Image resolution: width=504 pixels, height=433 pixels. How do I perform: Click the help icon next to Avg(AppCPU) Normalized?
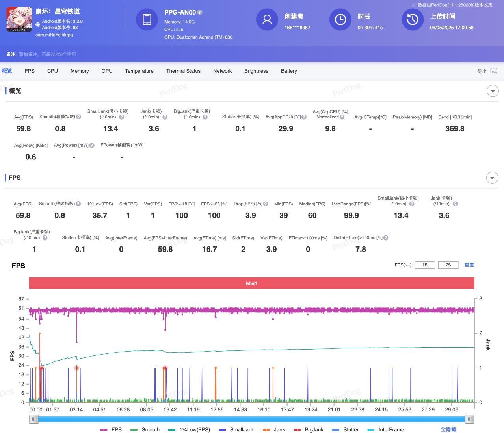(342, 117)
